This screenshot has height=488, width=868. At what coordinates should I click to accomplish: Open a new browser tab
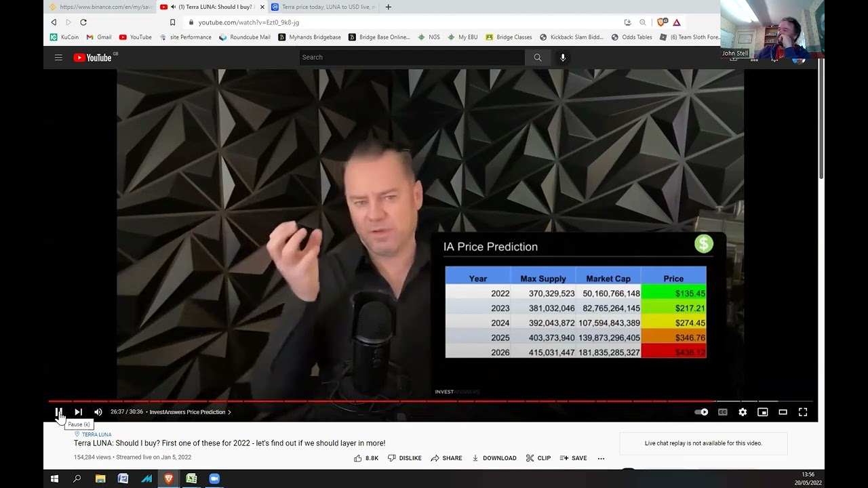coord(389,7)
